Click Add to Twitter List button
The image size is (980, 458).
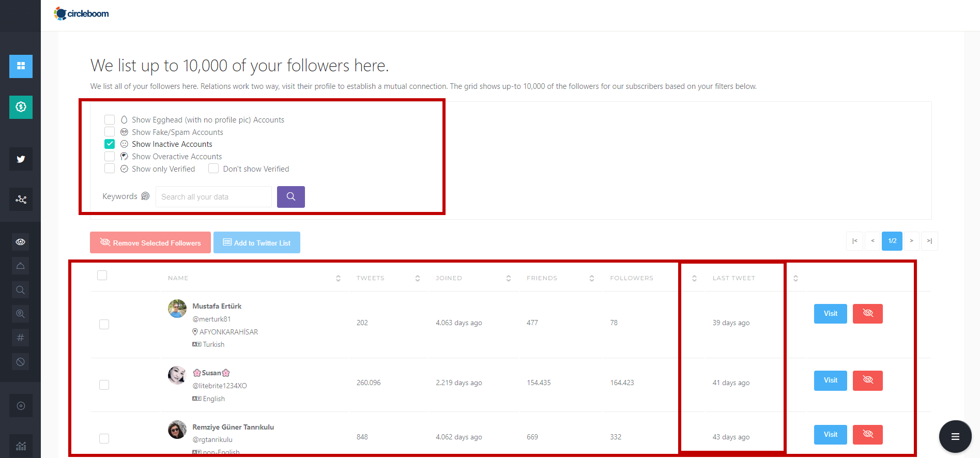[257, 242]
